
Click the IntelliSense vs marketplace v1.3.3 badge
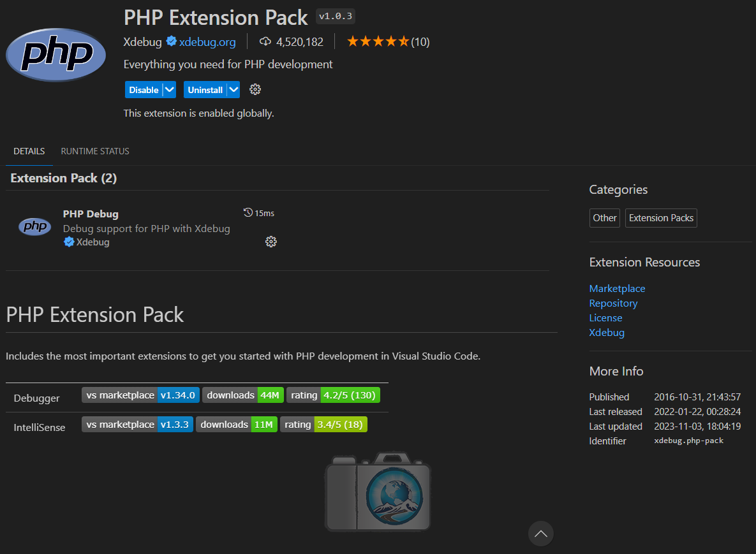tap(137, 425)
